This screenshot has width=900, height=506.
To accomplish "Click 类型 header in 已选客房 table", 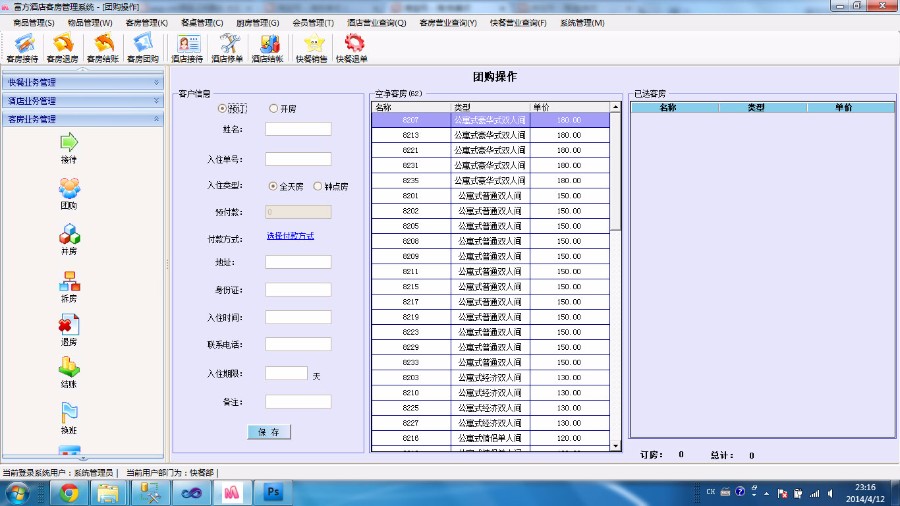I will coord(762,107).
